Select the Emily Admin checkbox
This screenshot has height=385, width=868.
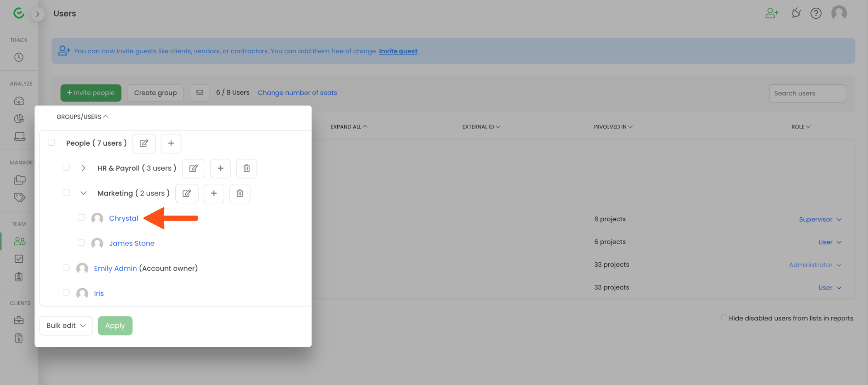pyautogui.click(x=66, y=268)
